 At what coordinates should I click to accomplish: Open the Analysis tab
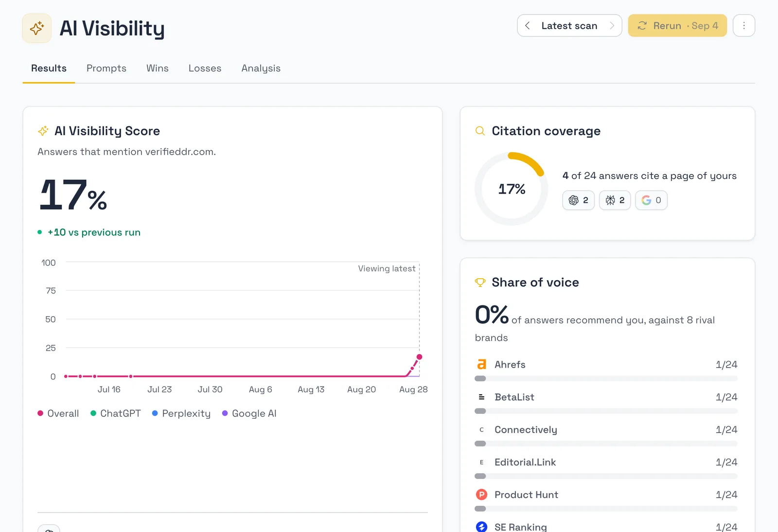[261, 69]
